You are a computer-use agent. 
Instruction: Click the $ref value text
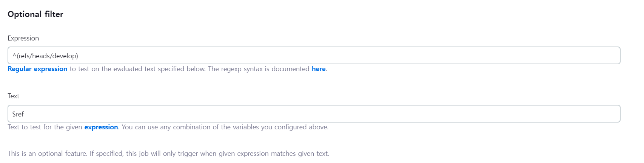(18, 114)
